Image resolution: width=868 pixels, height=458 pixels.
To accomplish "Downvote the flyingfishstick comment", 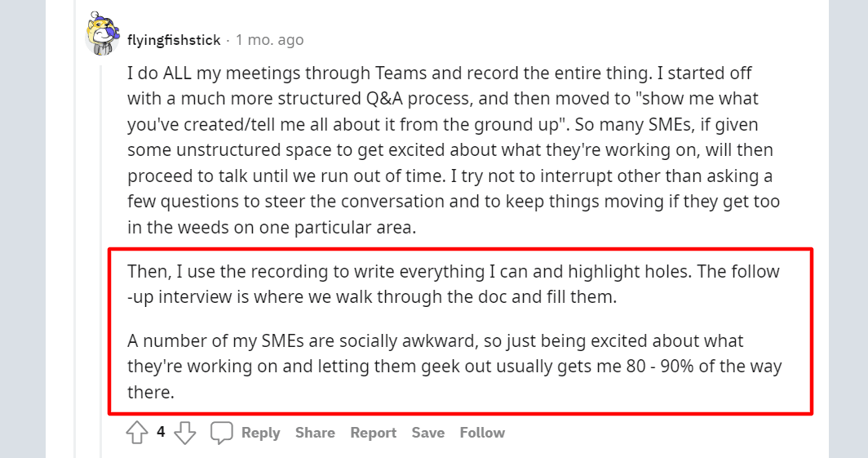I will (185, 433).
